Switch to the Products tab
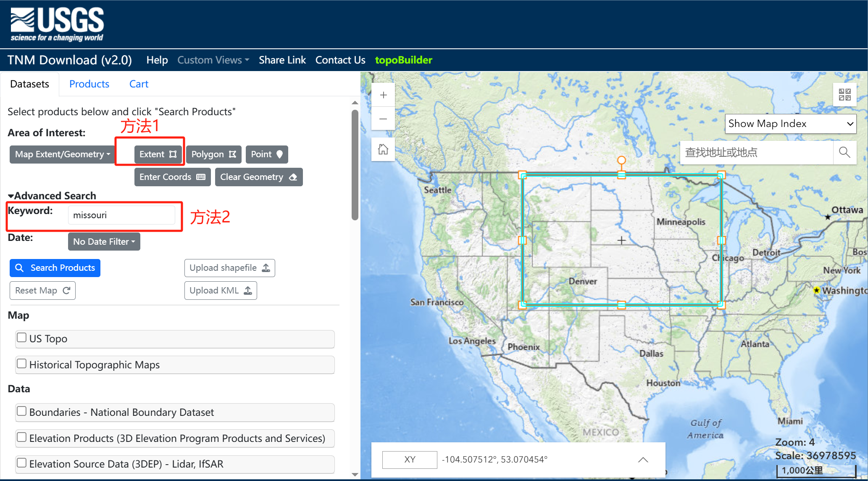 [89, 84]
